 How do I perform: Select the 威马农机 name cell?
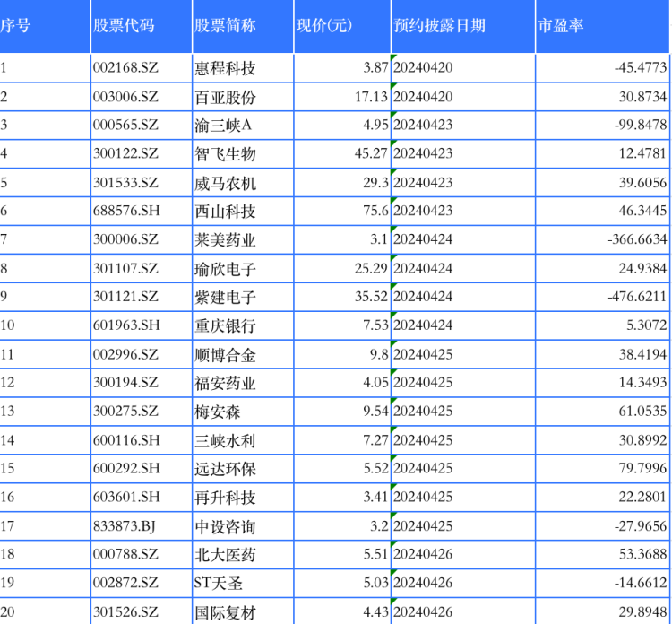(x=243, y=183)
